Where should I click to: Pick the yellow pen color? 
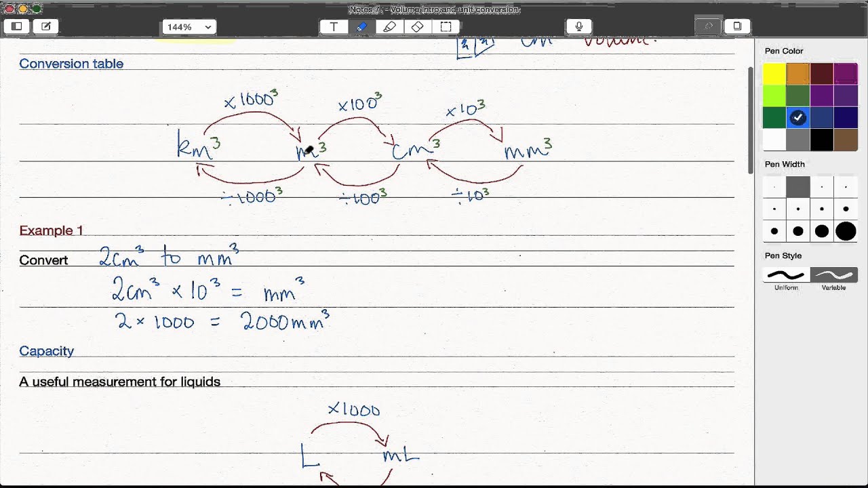(774, 74)
